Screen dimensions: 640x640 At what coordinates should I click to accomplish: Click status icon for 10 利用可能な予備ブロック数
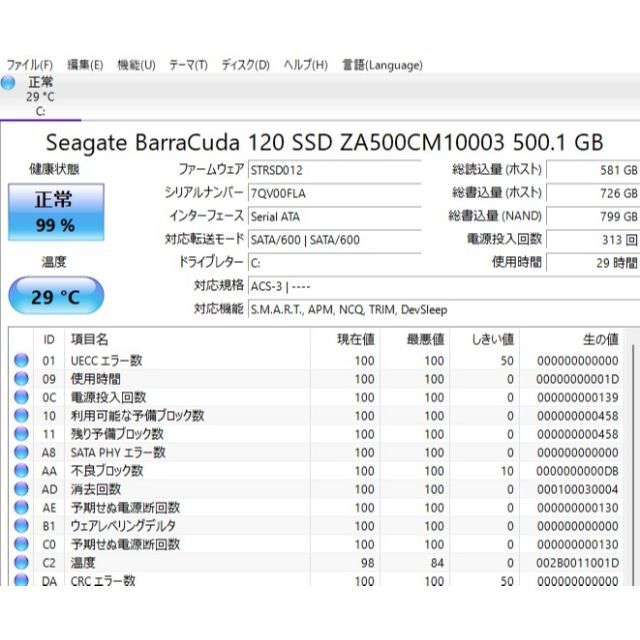pos(21,416)
